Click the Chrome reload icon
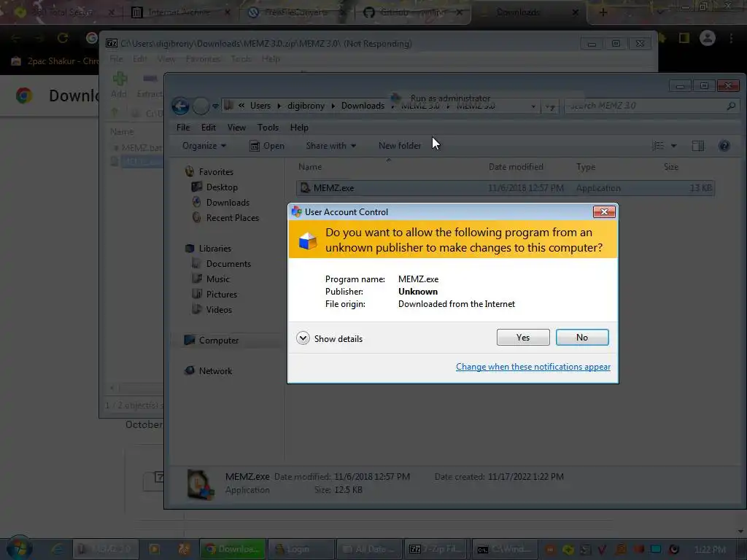 point(63,38)
